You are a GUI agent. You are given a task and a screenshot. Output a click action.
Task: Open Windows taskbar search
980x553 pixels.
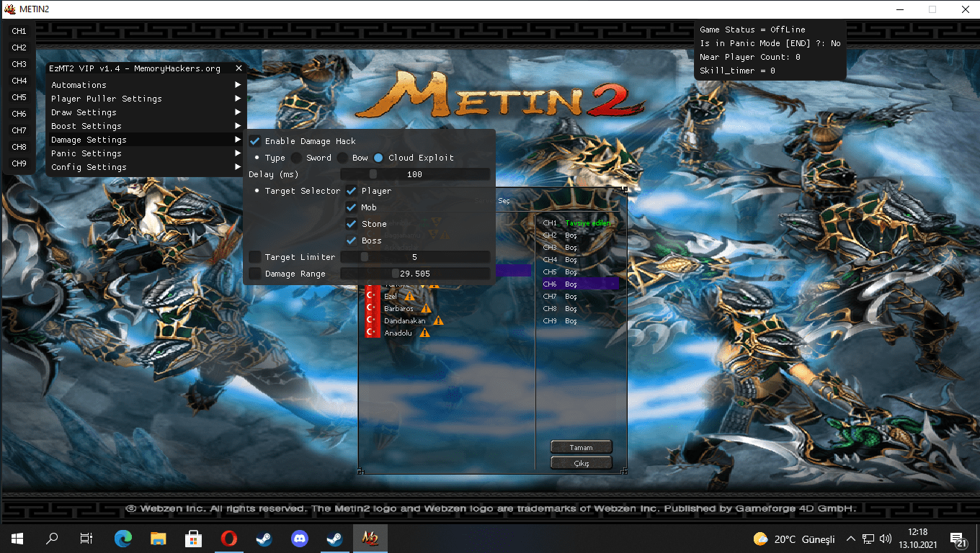tap(52, 539)
